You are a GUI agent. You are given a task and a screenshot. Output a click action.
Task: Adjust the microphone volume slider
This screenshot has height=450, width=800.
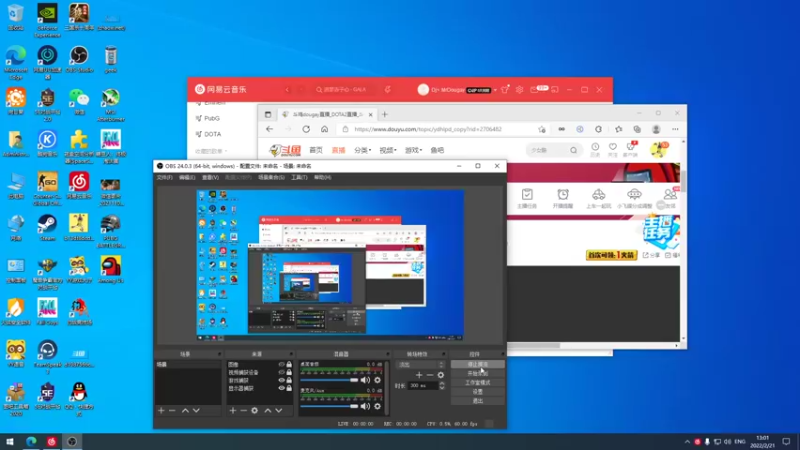point(329,406)
